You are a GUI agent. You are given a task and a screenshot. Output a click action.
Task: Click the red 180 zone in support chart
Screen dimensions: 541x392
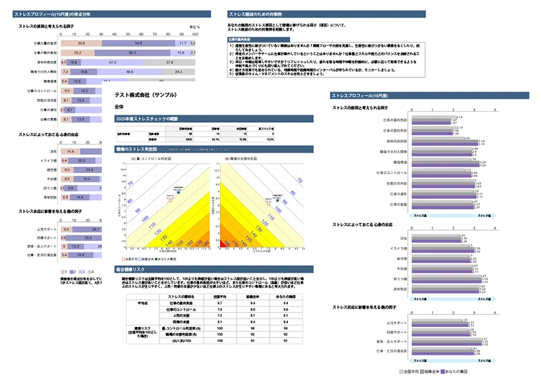click(223, 243)
